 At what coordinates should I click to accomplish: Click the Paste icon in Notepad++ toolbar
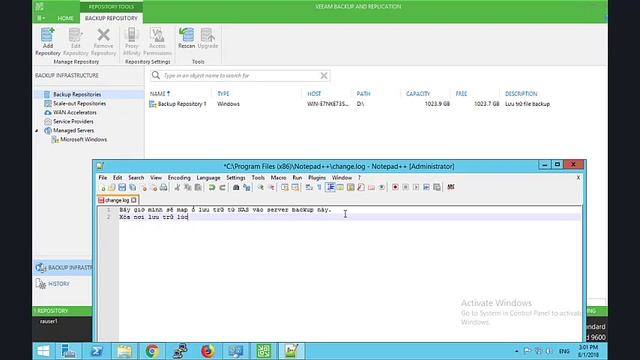tap(198, 187)
